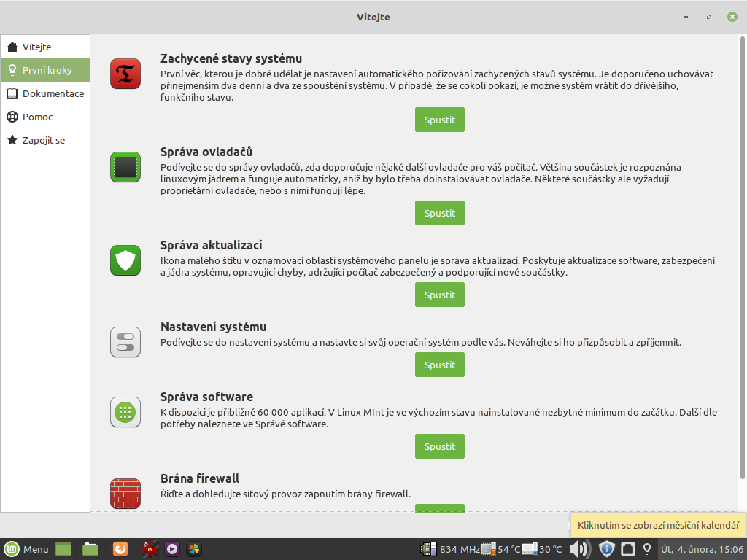747x560 pixels.
Task: Launch the orange web browser icon in taskbar
Action: pos(120,549)
